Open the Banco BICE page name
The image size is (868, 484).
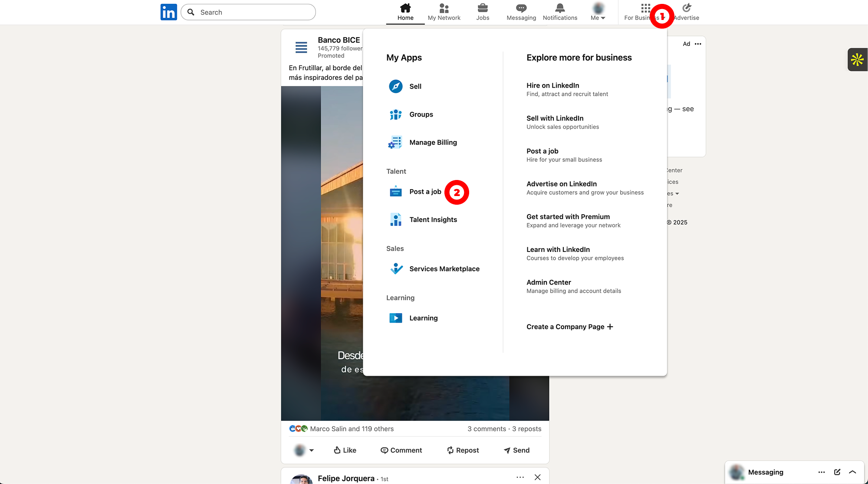339,40
